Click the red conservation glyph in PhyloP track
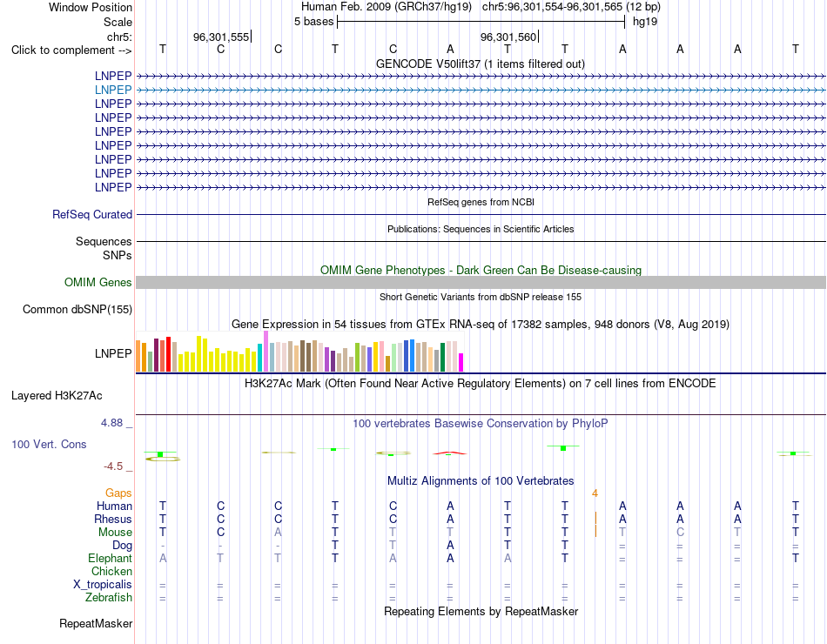Image resolution: width=827 pixels, height=644 pixels. pos(449,453)
